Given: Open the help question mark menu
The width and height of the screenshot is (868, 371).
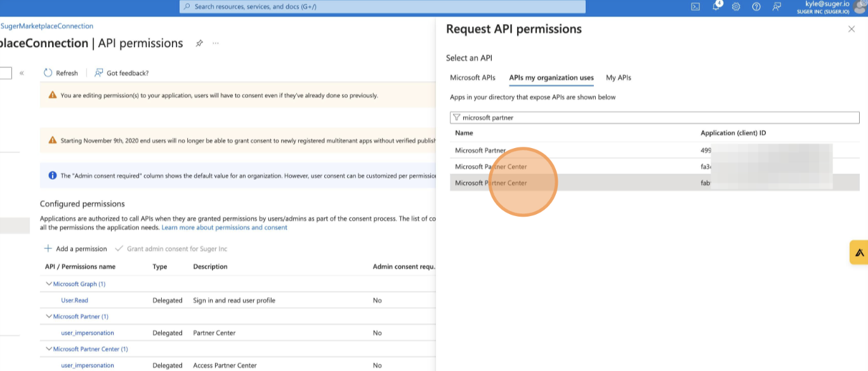Looking at the screenshot, I should coord(756,6).
